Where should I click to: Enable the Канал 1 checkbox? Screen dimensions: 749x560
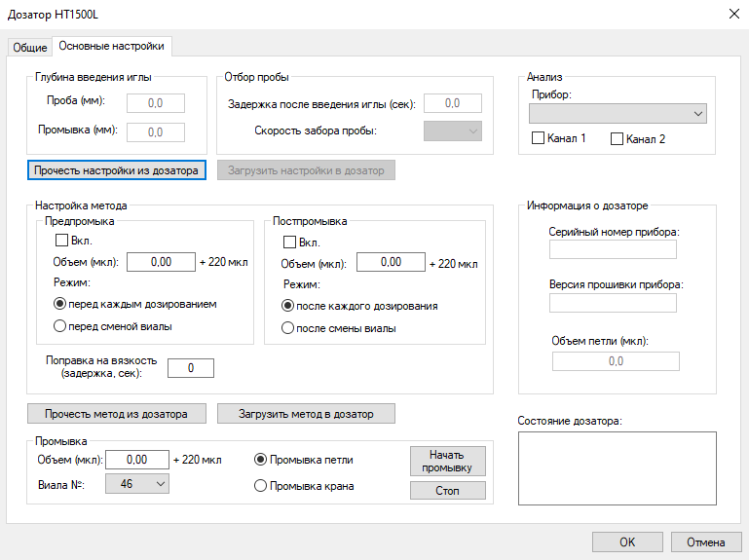(539, 139)
